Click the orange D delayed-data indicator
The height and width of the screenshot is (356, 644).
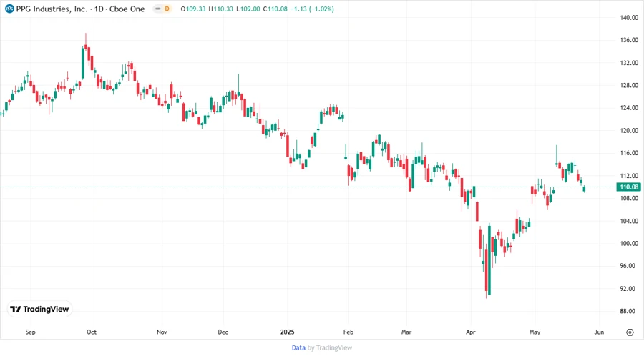[x=167, y=9]
